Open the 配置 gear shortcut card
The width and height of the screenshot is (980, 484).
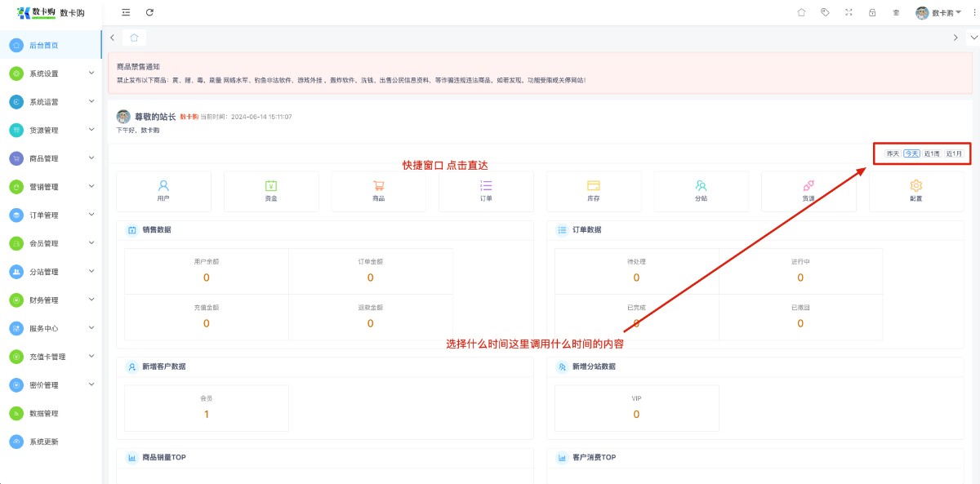point(915,191)
